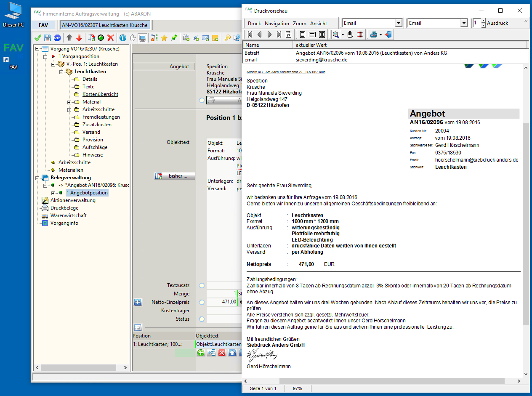Screen dimensions: 532x396
Task: Select the AN-VO16/02307 Leuchtkasten Krusche tab
Action: (x=105, y=25)
